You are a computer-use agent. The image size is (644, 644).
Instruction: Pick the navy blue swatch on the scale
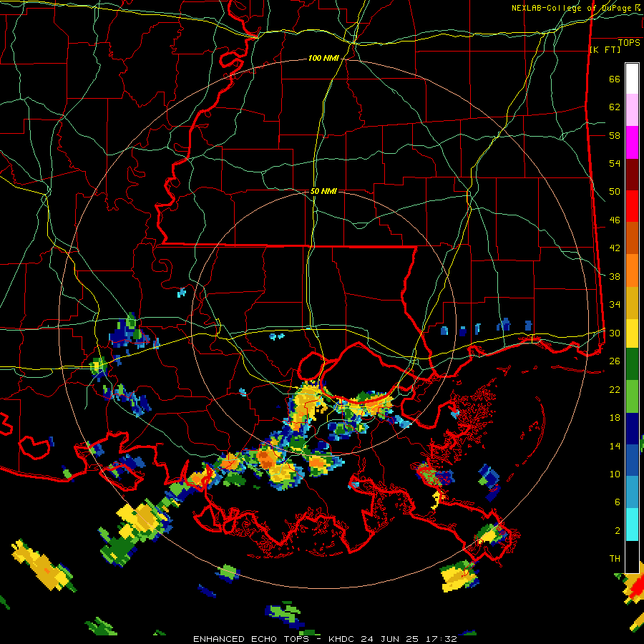click(x=632, y=429)
